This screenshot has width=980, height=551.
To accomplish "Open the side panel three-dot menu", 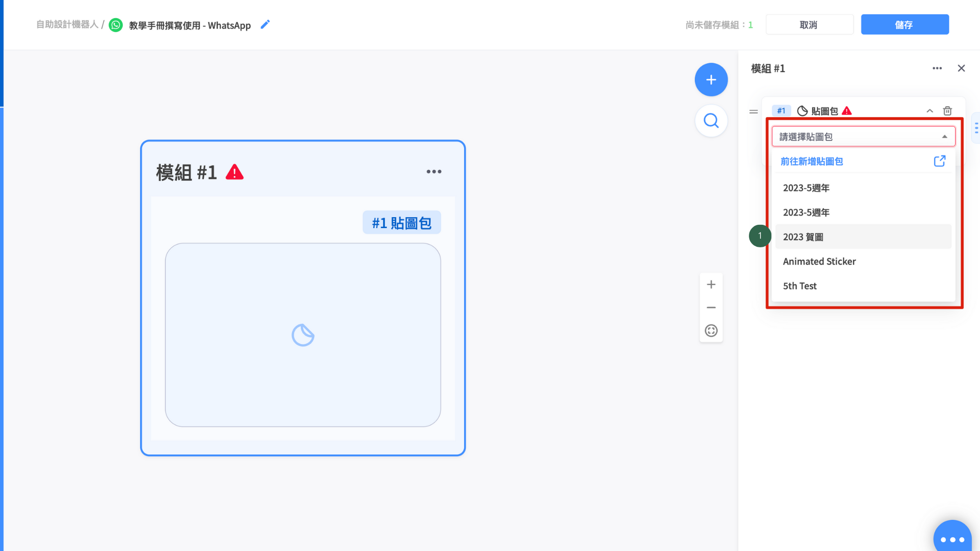I will coord(937,68).
